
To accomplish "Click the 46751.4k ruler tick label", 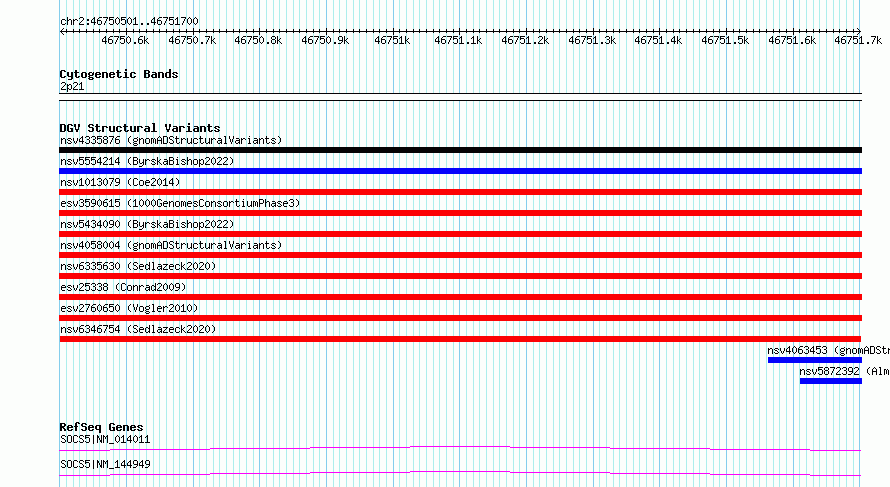I will click(658, 40).
